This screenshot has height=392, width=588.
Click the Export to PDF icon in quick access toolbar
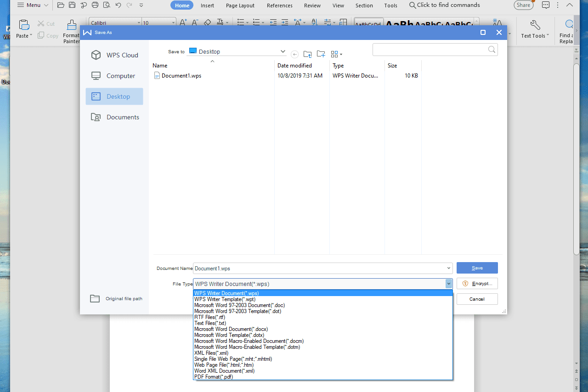tap(84, 6)
